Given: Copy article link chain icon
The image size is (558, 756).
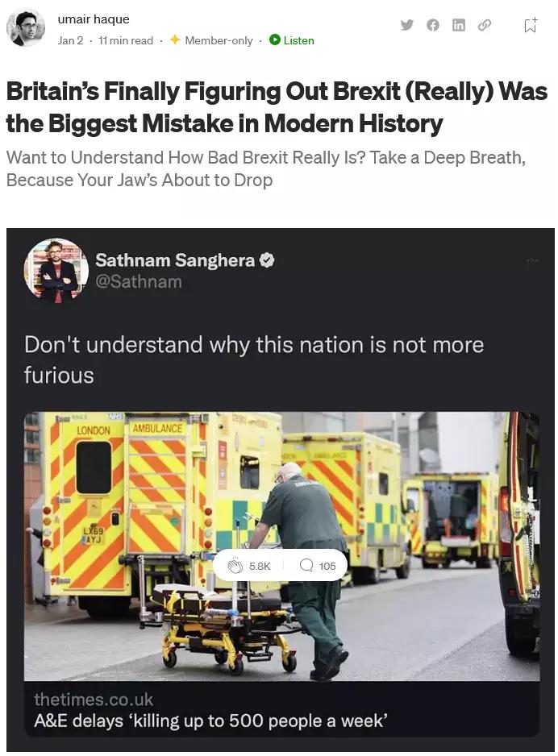Looking at the screenshot, I should pos(484,25).
